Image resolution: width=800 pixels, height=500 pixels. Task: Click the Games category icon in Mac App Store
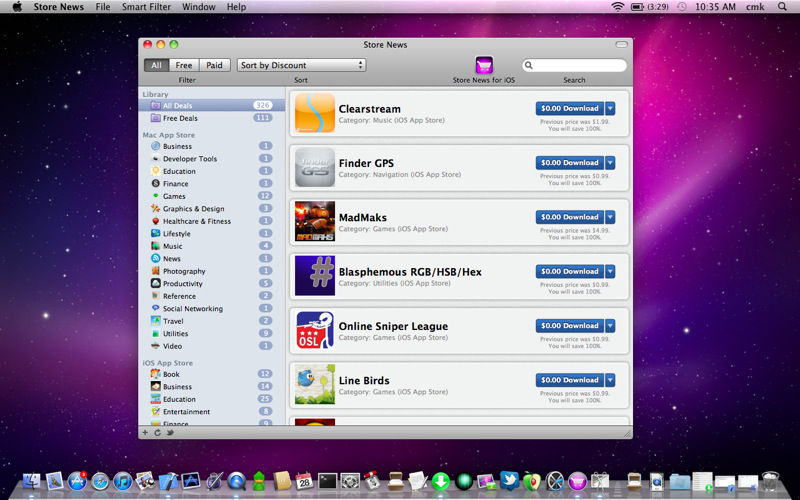click(x=156, y=196)
